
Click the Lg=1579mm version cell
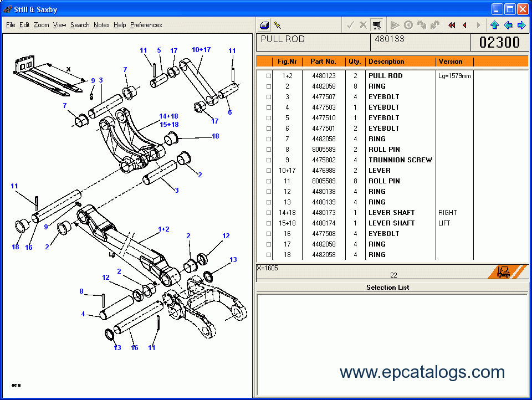(454, 76)
